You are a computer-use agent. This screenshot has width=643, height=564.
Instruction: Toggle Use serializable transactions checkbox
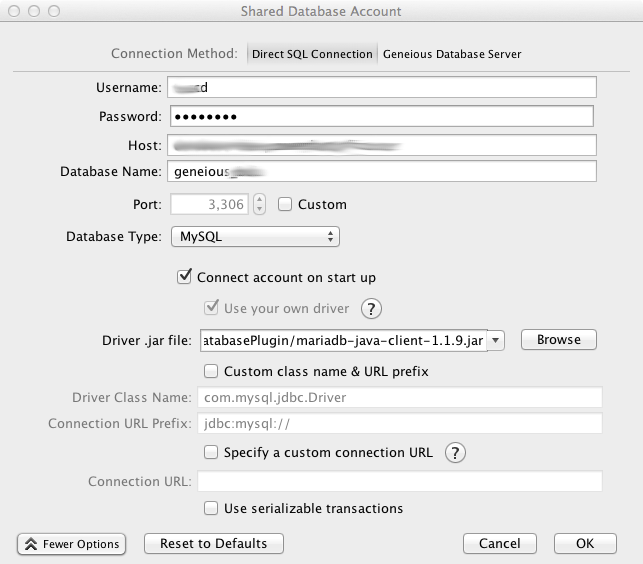[x=211, y=509]
